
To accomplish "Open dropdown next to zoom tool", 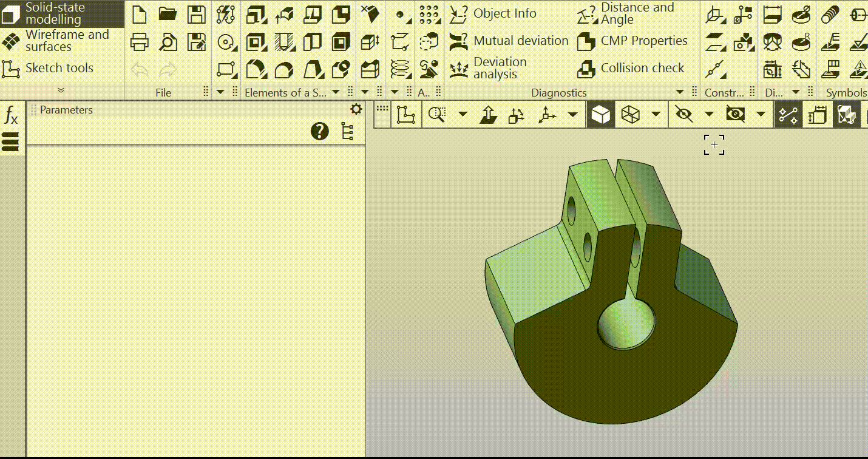I will coord(463,115).
